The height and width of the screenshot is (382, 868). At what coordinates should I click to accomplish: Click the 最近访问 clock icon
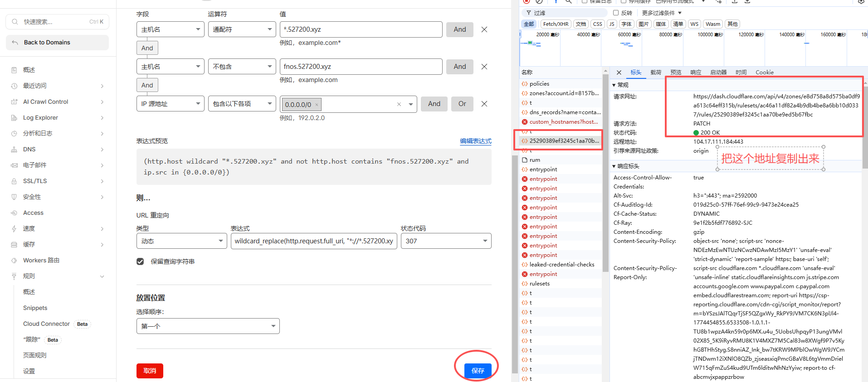[14, 86]
